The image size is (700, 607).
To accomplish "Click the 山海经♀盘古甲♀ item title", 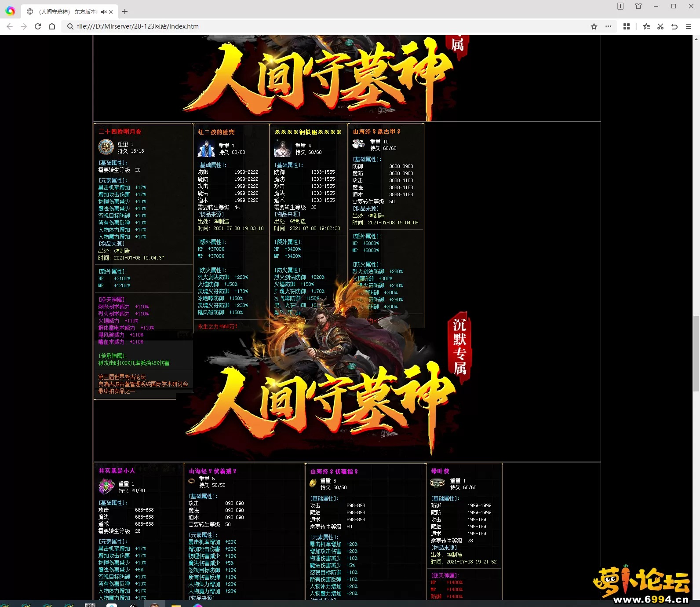I will pyautogui.click(x=377, y=132).
